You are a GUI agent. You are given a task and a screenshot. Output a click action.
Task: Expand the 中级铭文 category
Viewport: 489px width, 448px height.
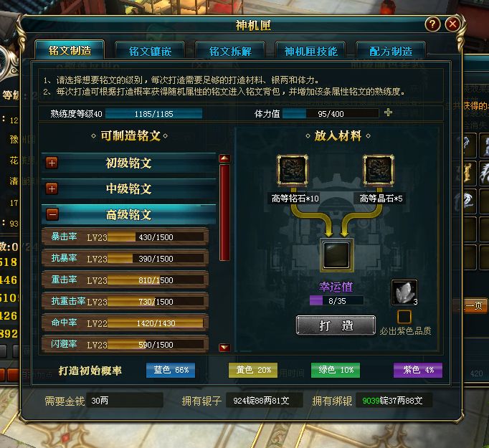52,189
